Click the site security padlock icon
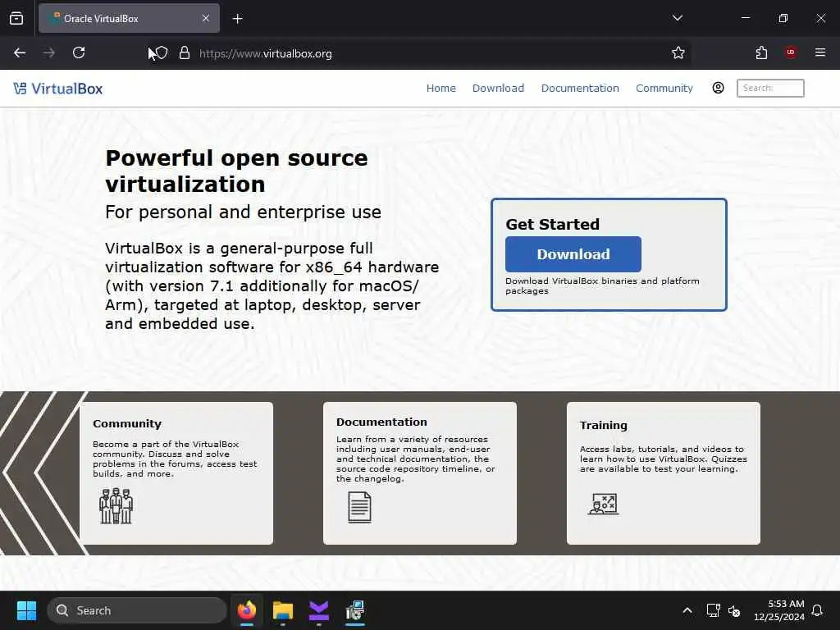 tap(185, 53)
